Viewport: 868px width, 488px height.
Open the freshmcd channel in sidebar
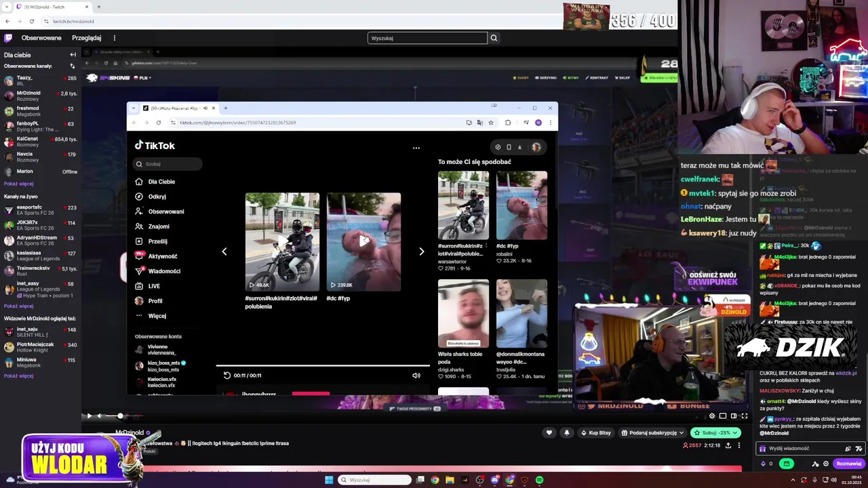40,111
